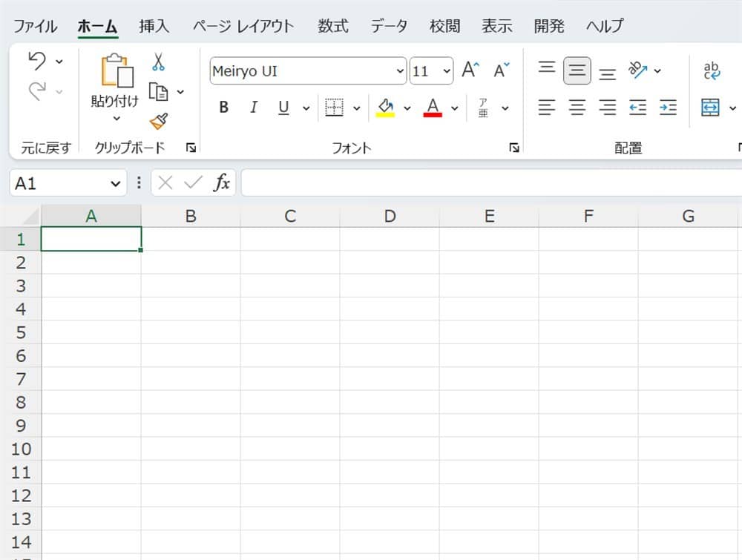742x560 pixels.
Task: Toggle Bold formatting
Action: (223, 108)
